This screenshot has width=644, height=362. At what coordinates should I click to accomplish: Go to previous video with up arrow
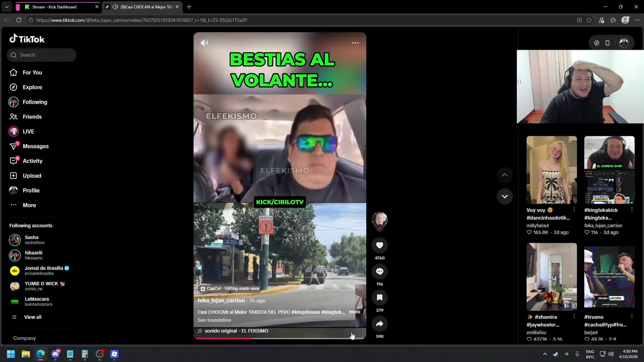click(505, 175)
